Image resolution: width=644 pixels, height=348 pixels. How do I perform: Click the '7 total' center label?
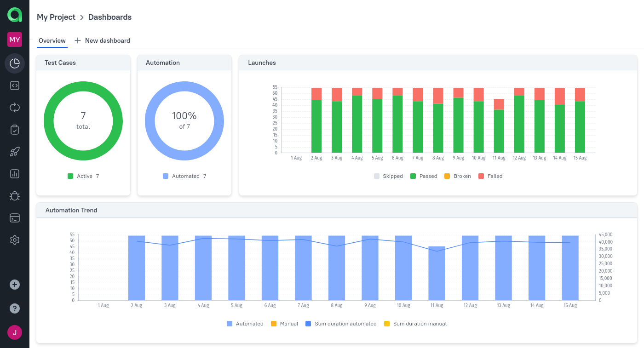point(83,120)
